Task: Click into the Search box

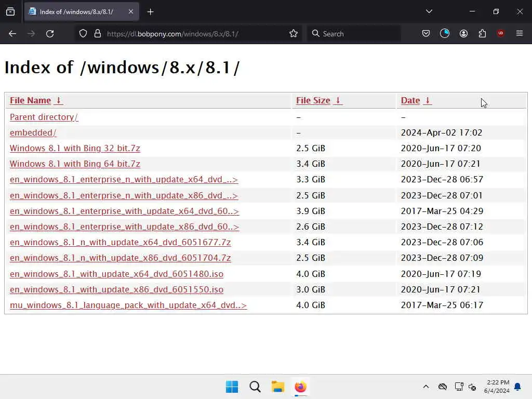Action: coord(354,34)
